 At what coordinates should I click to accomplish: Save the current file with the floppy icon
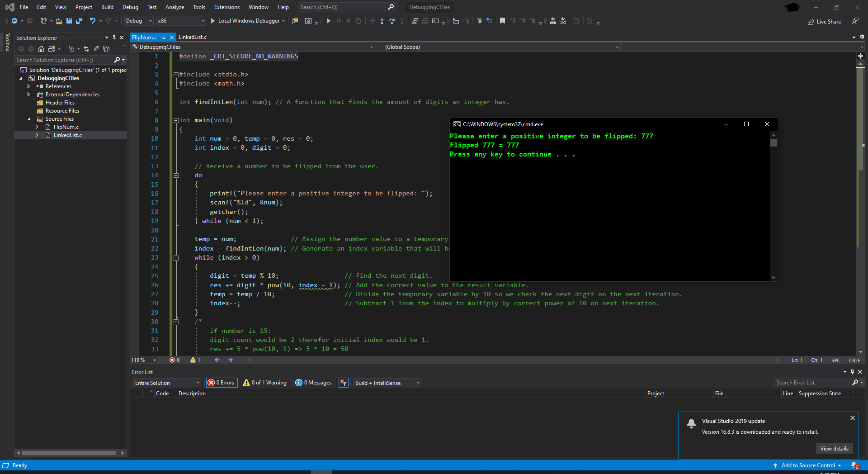click(69, 21)
